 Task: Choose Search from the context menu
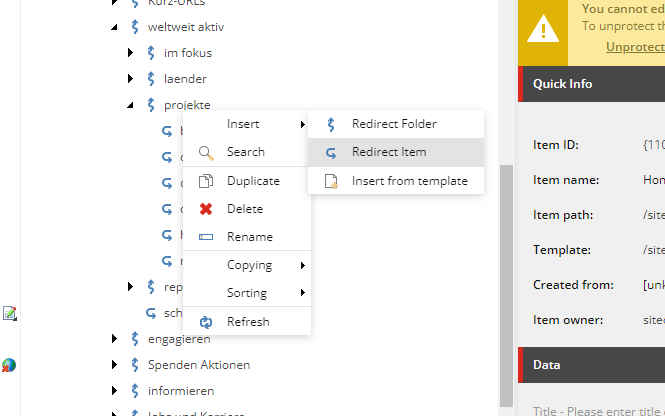click(246, 152)
